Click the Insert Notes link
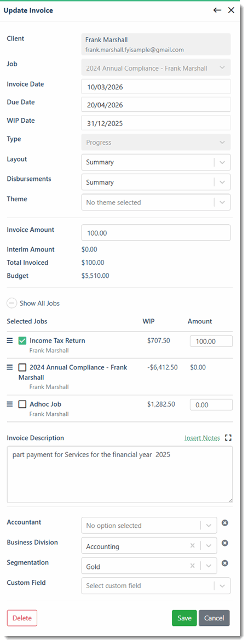Image resolution: width=248 pixels, height=644 pixels. coord(202,438)
